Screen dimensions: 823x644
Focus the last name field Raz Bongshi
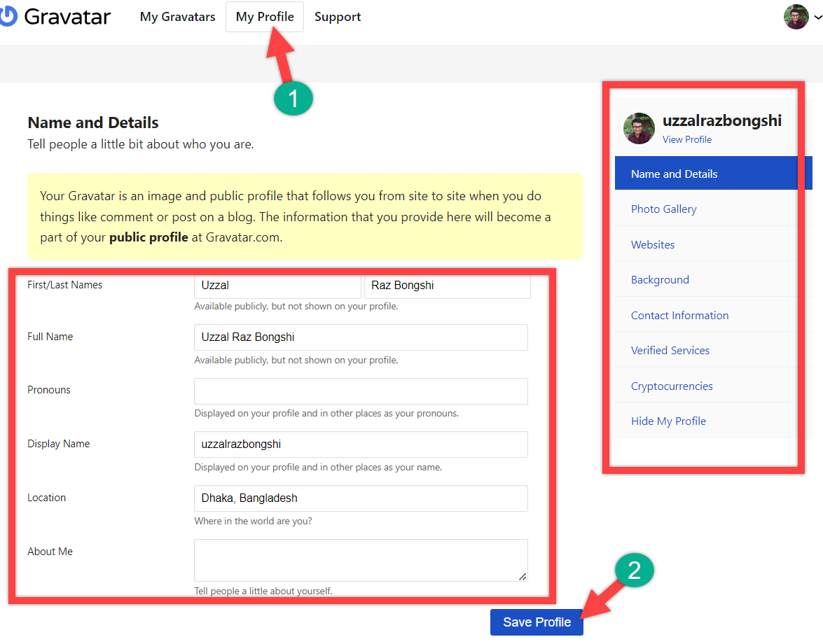point(447,286)
